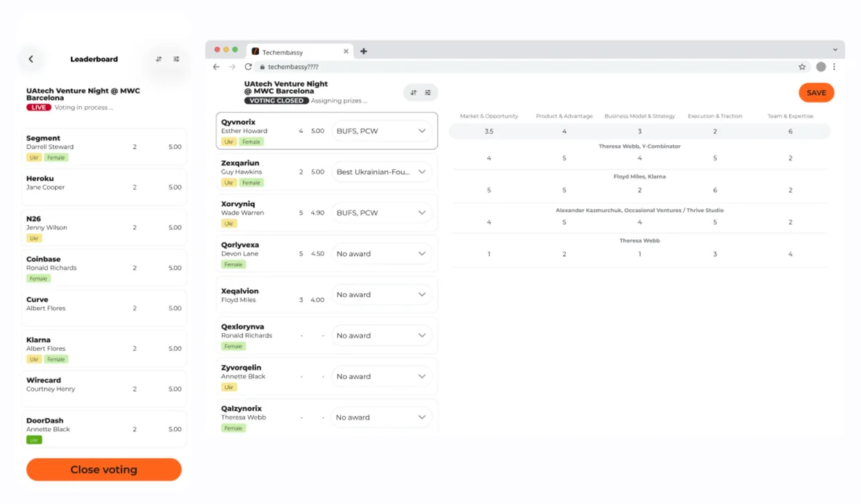Open a new browser tab

(x=363, y=51)
